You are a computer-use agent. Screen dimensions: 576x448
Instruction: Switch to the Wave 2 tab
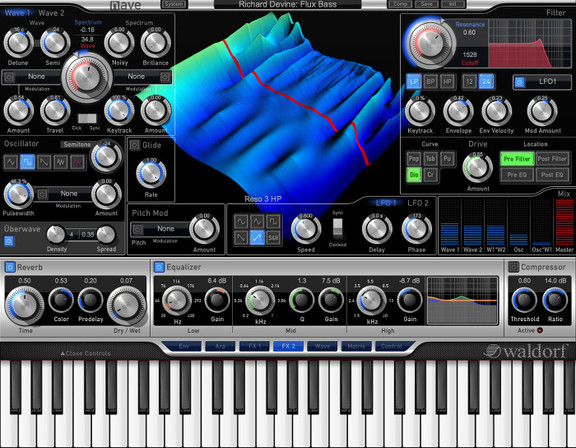tap(51, 13)
